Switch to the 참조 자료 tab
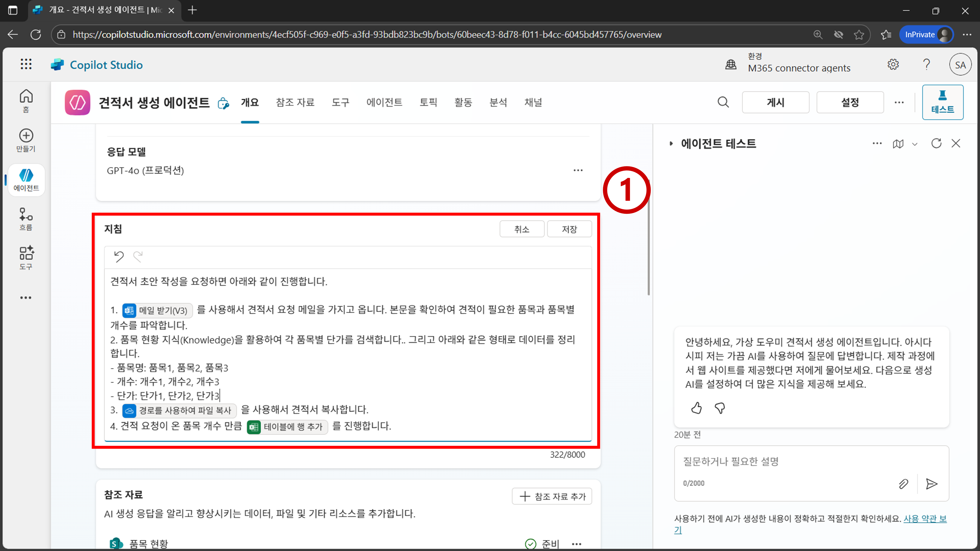 (295, 102)
